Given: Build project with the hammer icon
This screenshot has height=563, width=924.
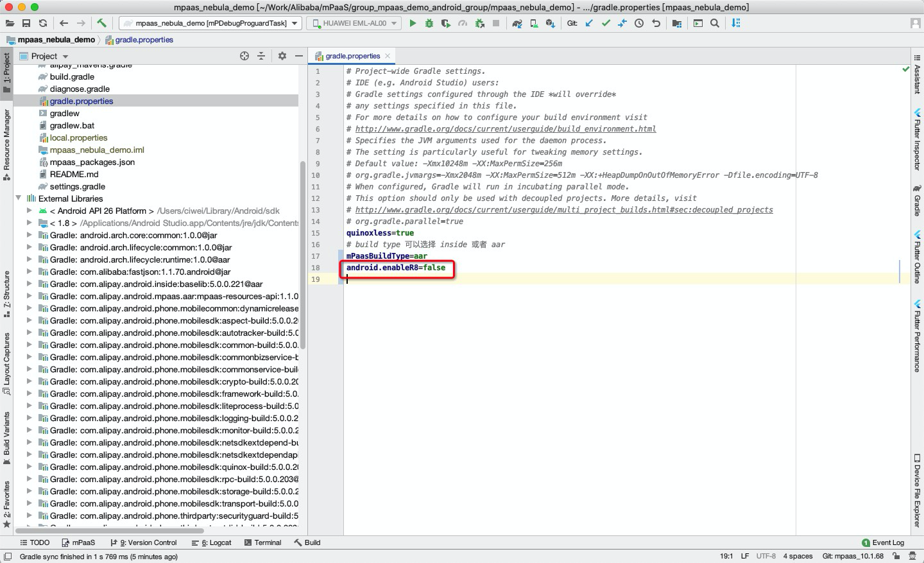Looking at the screenshot, I should [x=102, y=23].
